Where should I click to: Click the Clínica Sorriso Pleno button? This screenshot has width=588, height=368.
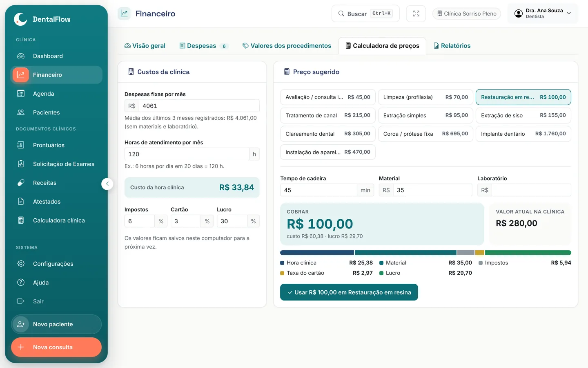[x=467, y=13]
